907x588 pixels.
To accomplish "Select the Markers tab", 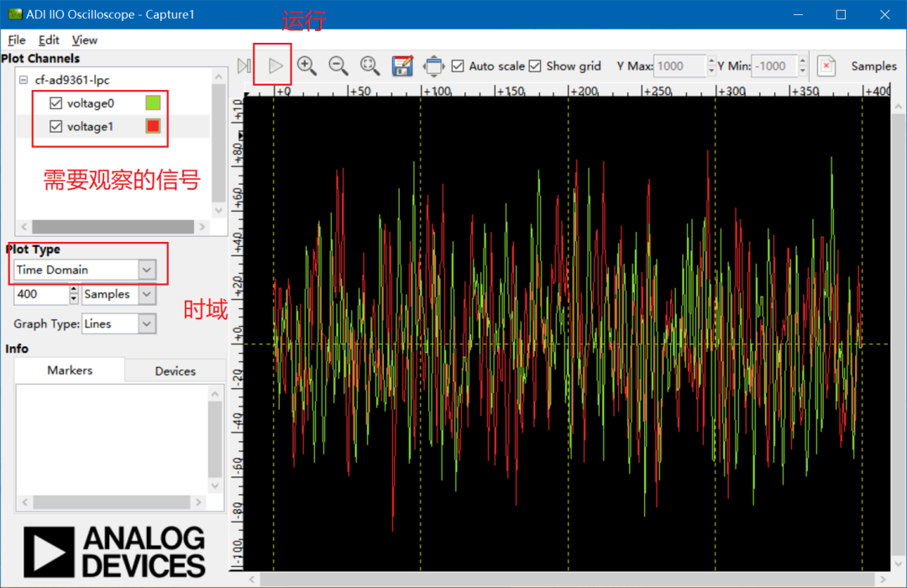I will (69, 370).
